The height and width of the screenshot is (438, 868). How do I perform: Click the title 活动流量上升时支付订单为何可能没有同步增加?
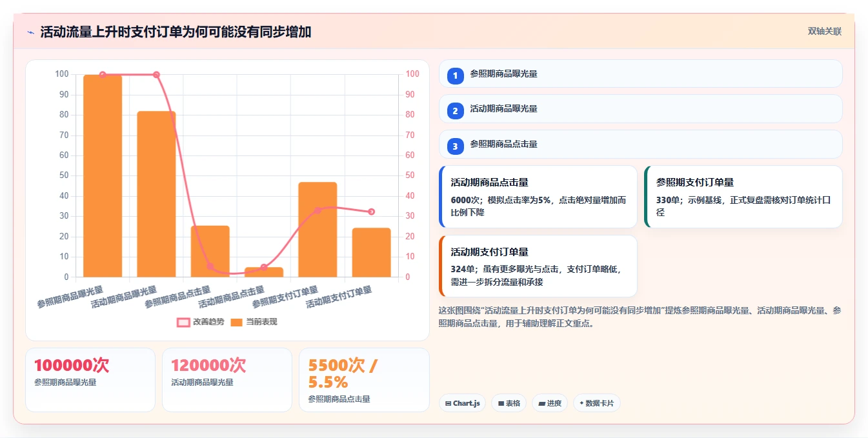pos(176,32)
